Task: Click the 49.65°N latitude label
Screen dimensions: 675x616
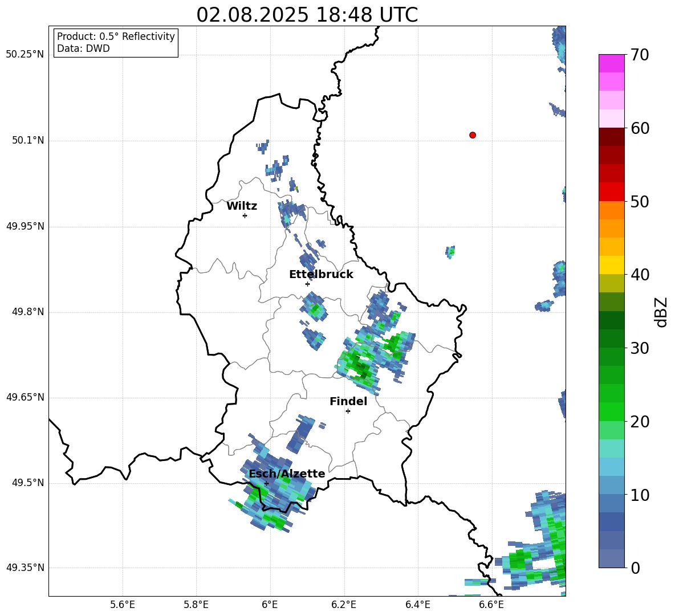Action: coord(25,397)
